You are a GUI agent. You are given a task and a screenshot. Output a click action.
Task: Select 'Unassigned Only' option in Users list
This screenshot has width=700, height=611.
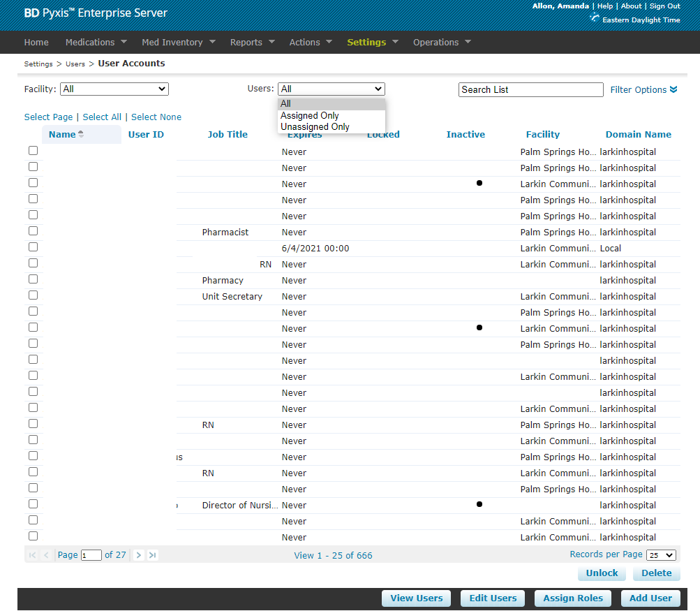(x=315, y=127)
